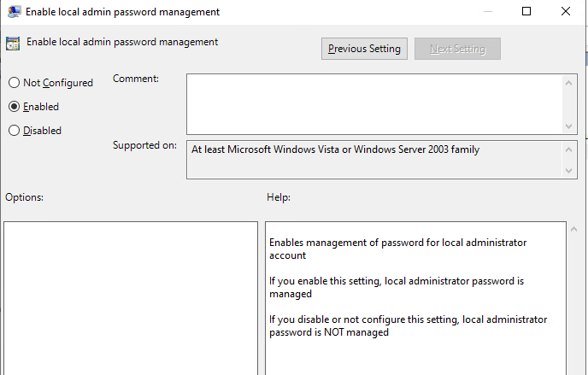Go to the Previous Setting
This screenshot has height=375, width=588.
coord(364,49)
